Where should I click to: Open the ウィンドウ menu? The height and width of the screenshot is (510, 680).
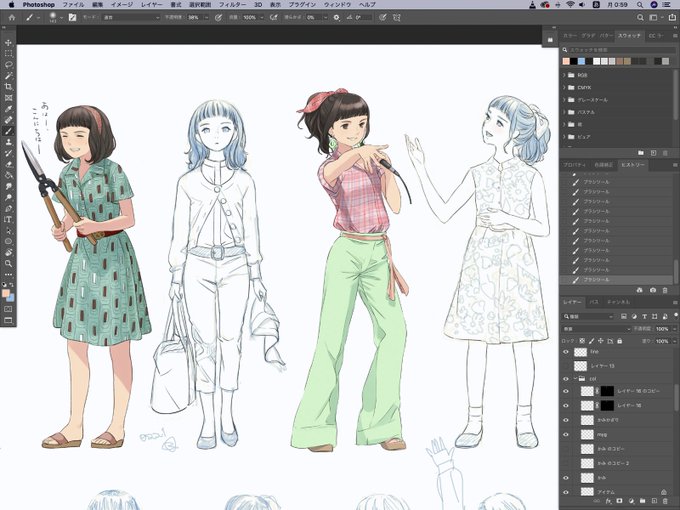click(337, 5)
